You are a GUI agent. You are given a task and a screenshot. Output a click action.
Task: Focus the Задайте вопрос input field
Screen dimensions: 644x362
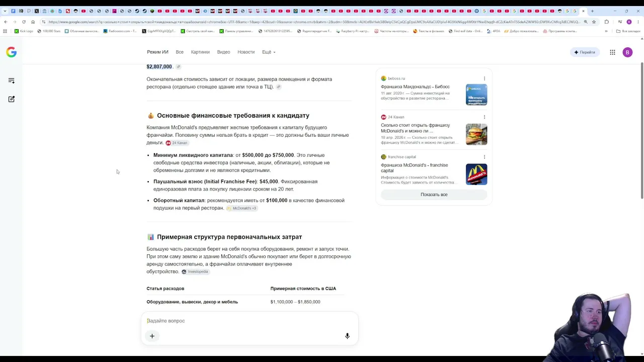(x=250, y=321)
